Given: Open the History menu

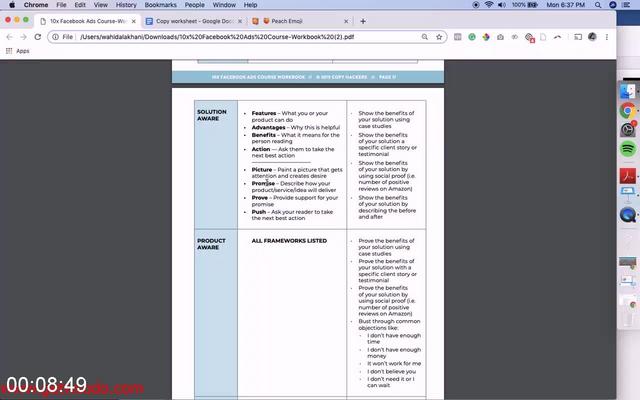Looking at the screenshot, I should [x=126, y=5].
